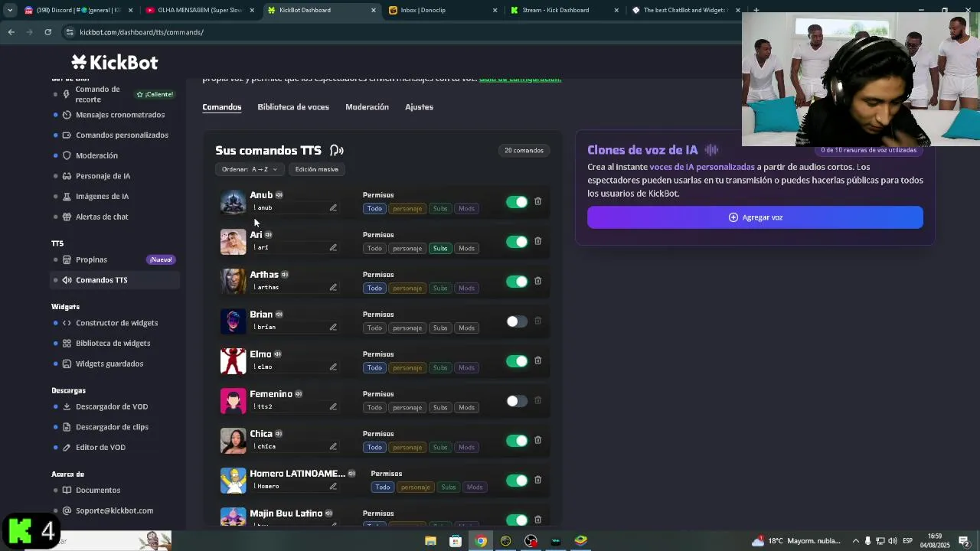Screen dimensions: 980x551
Task: Click the pencil icon for !chica
Action: click(x=333, y=447)
